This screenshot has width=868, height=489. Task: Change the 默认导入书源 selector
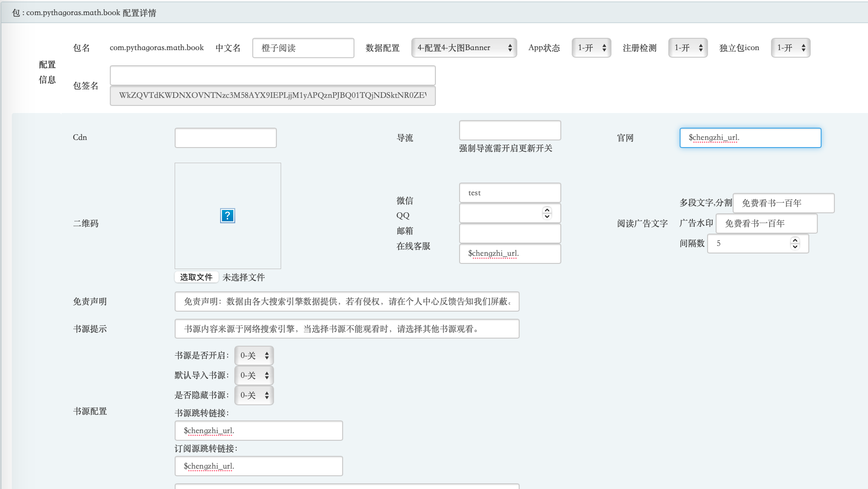tap(254, 375)
